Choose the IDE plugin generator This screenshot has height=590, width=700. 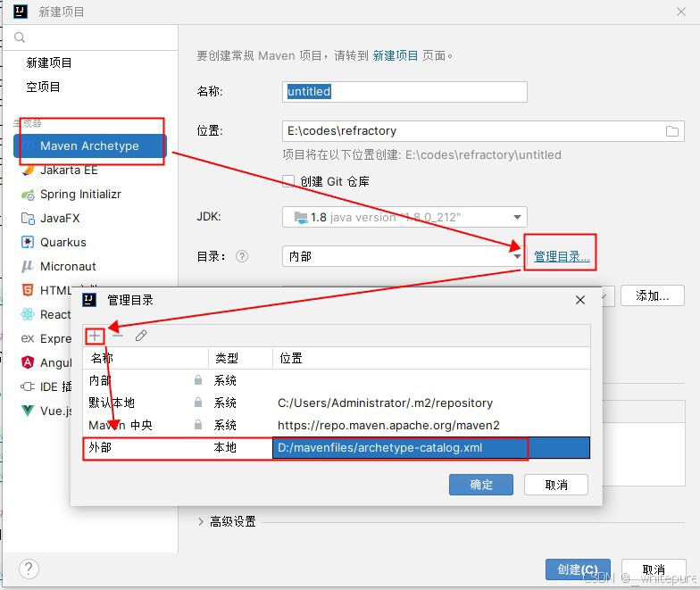(x=46, y=387)
